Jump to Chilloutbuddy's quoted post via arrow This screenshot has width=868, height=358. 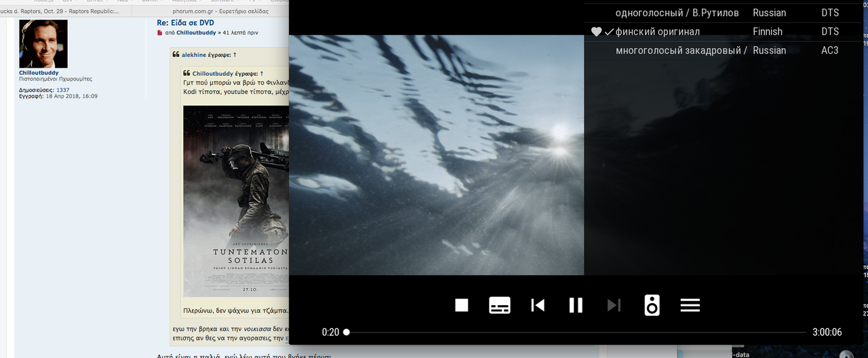point(261,73)
